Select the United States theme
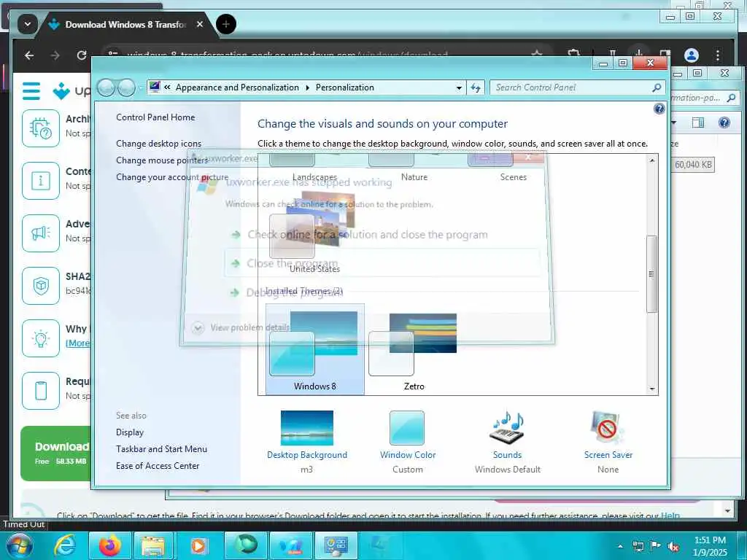This screenshot has height=560, width=747. click(314, 233)
